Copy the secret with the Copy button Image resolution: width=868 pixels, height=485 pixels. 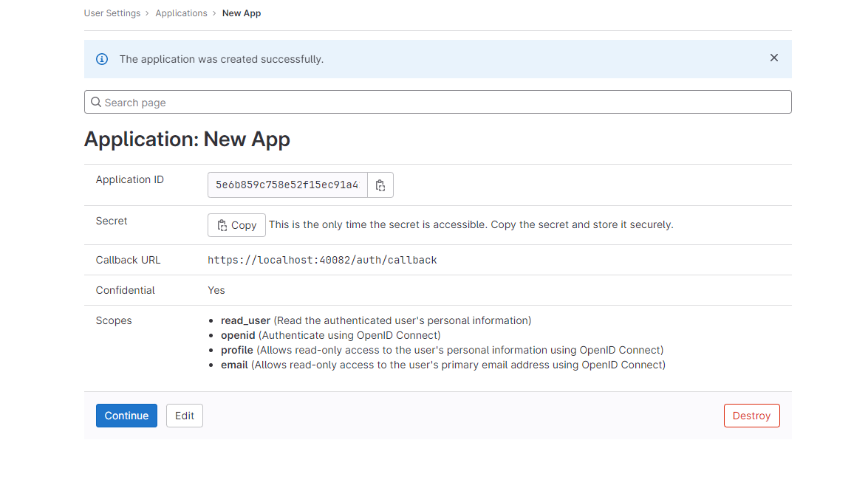tap(236, 224)
